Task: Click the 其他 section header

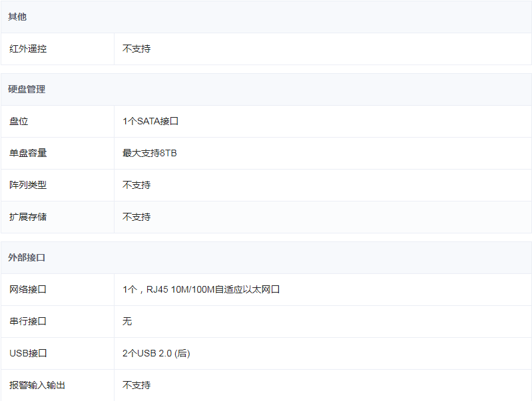Action: 266,17
